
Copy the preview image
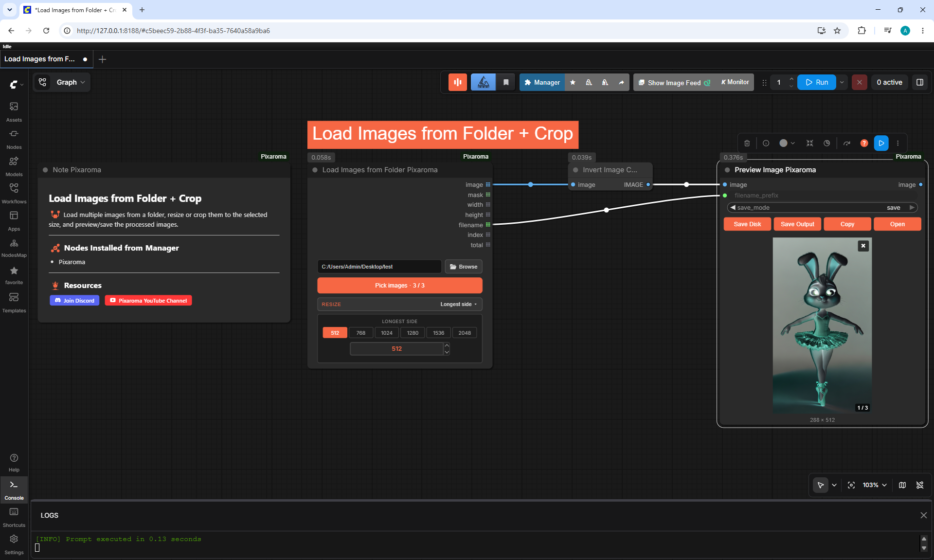847,224
